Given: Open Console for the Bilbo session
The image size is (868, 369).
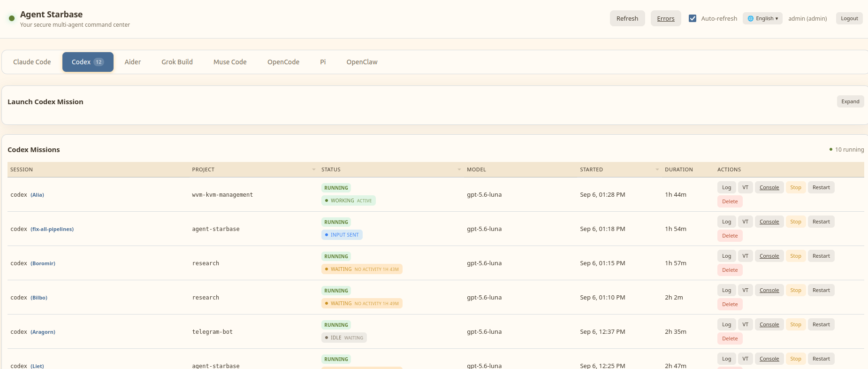Looking at the screenshot, I should [769, 290].
